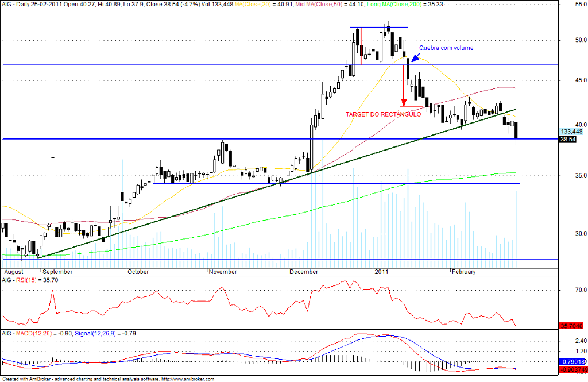Click the 'TARGET DO RECTÂNGULO' annotation text

[383, 114]
